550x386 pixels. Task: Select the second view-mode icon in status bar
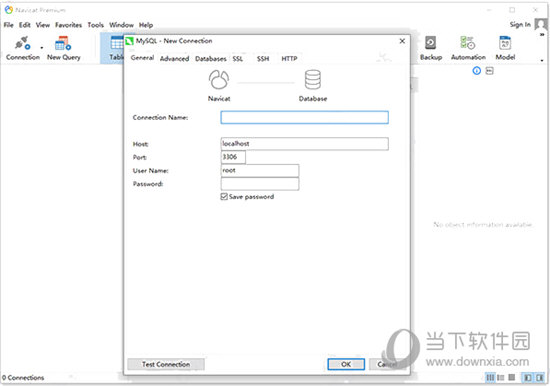501,378
